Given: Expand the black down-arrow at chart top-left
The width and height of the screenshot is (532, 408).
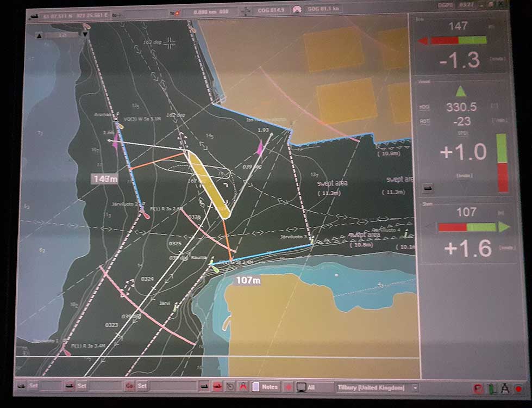Looking at the screenshot, I should 85,35.
